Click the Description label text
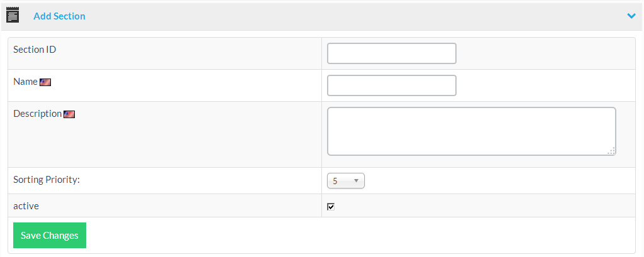The height and width of the screenshot is (257, 644). point(37,114)
